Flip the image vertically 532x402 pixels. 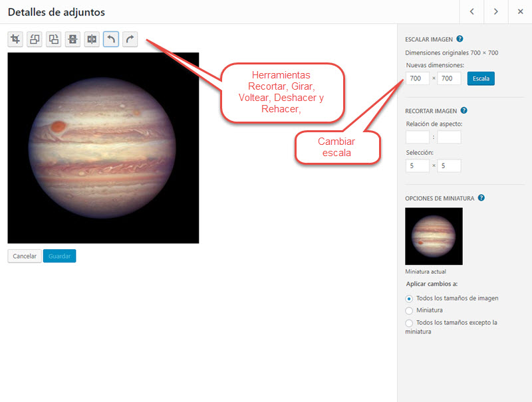coord(72,39)
